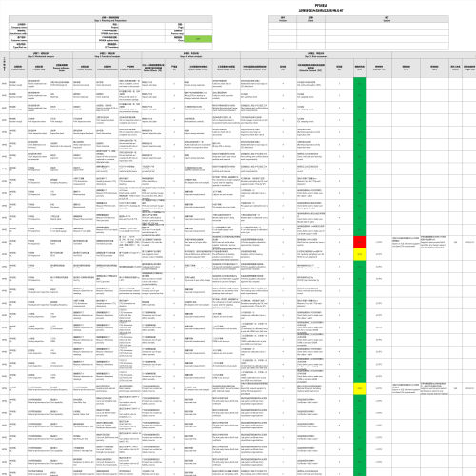Click the Manufacture order input cell

[61, 32]
